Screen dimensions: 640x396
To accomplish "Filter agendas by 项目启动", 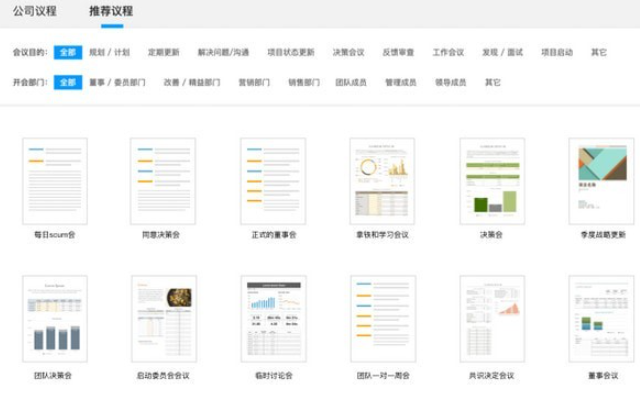I will click(x=557, y=52).
